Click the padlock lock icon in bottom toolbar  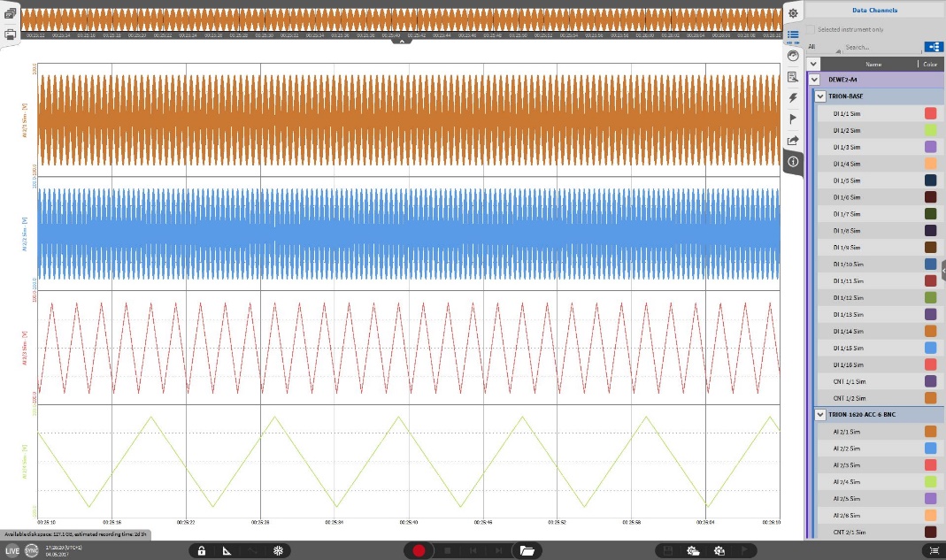[202, 551]
